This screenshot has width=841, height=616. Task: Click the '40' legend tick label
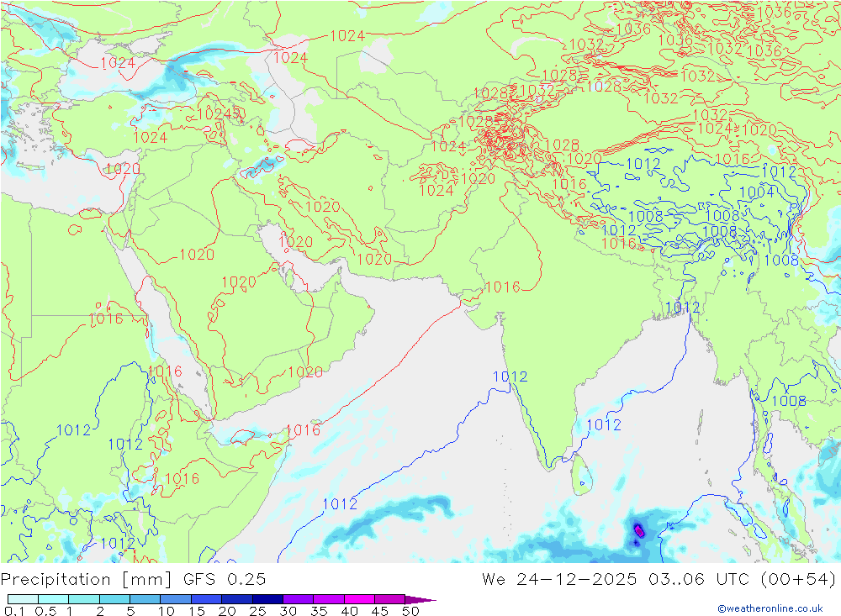pos(350,611)
